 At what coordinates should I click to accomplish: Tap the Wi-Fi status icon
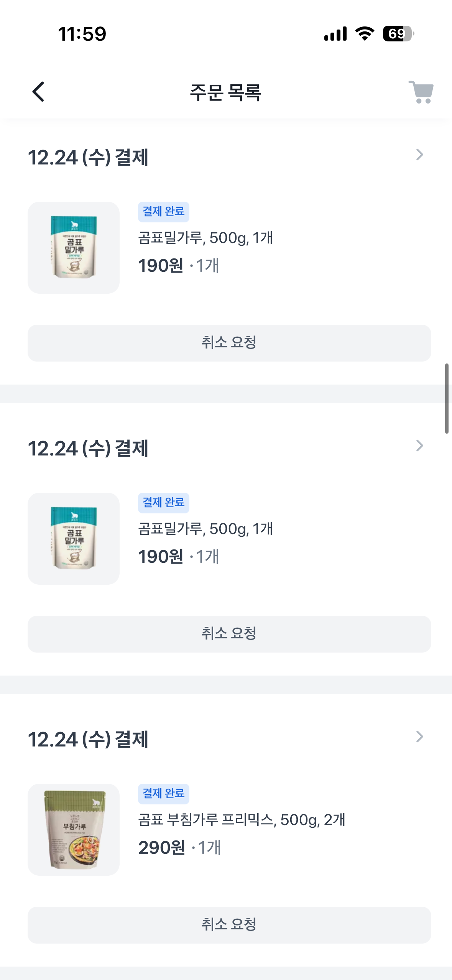pyautogui.click(x=365, y=34)
